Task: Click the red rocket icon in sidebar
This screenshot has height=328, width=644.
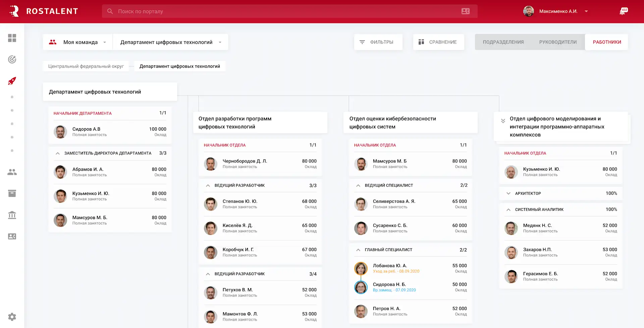Action: tap(12, 81)
